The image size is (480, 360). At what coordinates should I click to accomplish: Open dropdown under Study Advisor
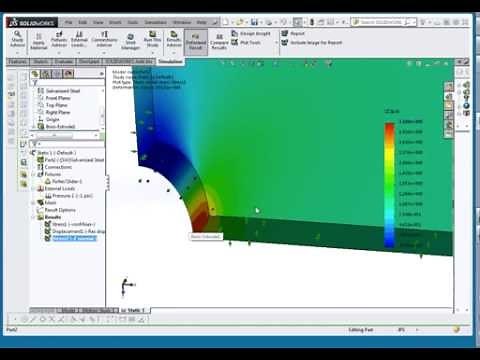17,53
